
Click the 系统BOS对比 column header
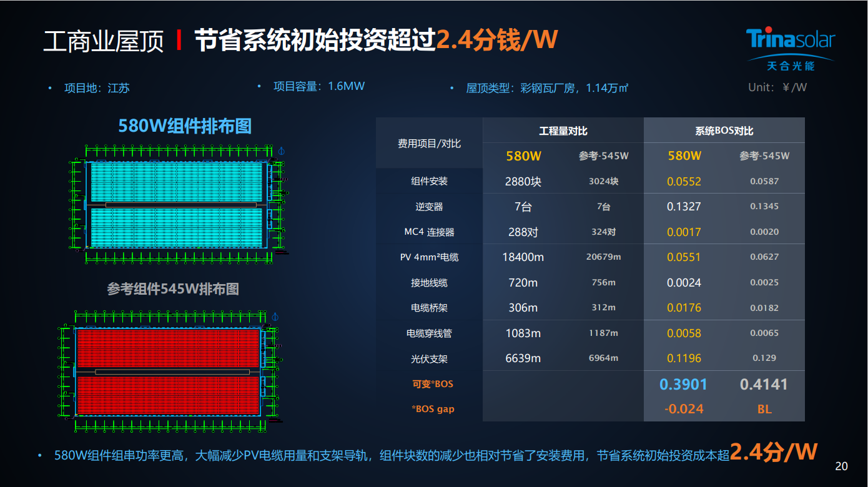[x=724, y=131]
